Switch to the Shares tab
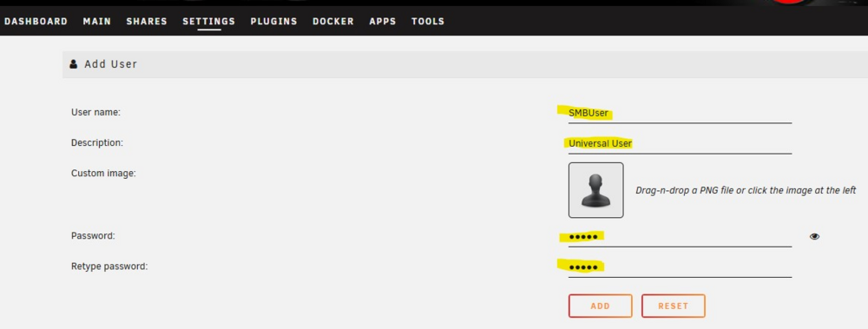Image resolution: width=868 pixels, height=329 pixels. 147,22
